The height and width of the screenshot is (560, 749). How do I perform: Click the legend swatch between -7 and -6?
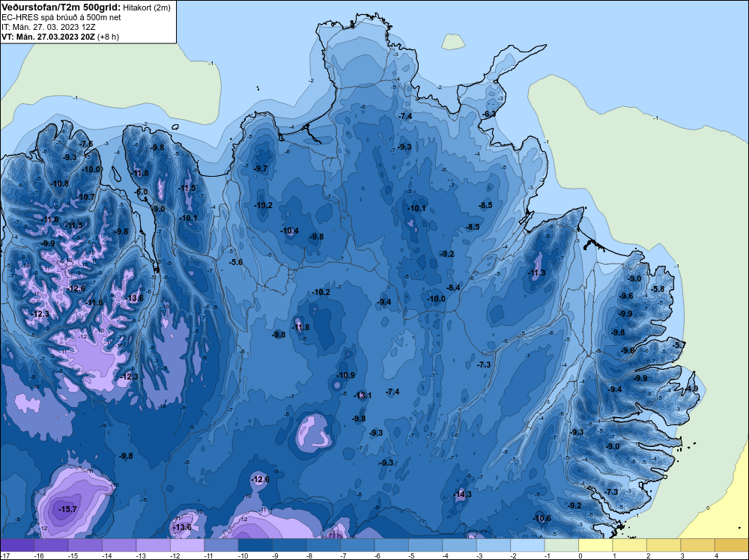(357, 545)
